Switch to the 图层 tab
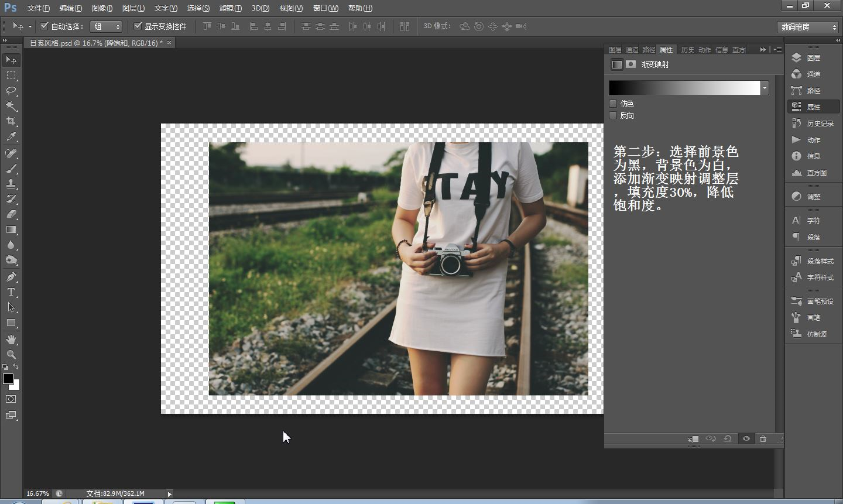The height and width of the screenshot is (504, 843). pyautogui.click(x=615, y=50)
